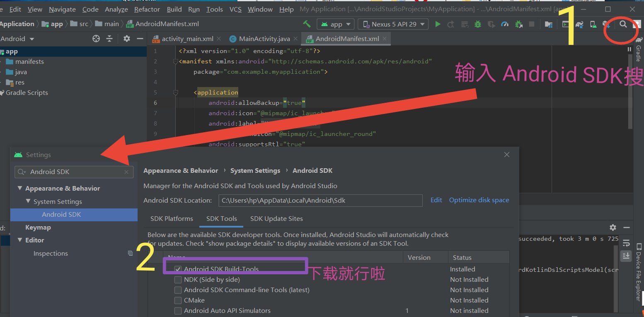This screenshot has width=644, height=317.
Task: Close the activity_main.xml tab
Action: click(x=219, y=39)
